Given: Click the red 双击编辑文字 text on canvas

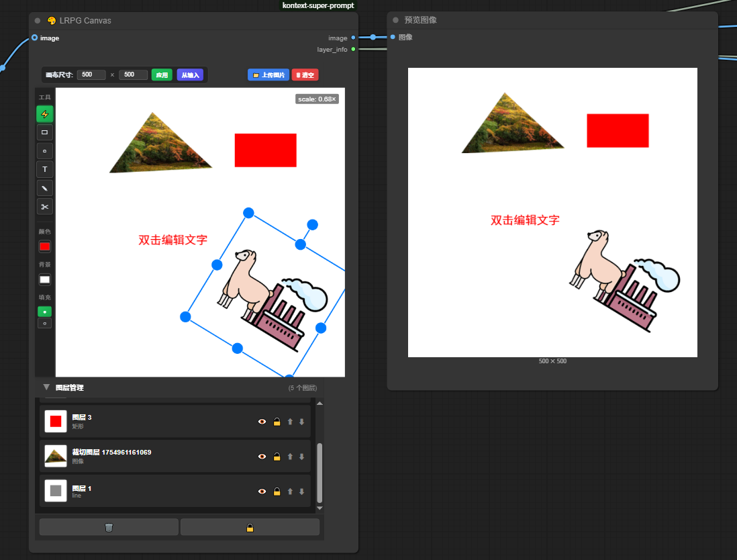Looking at the screenshot, I should [x=173, y=240].
